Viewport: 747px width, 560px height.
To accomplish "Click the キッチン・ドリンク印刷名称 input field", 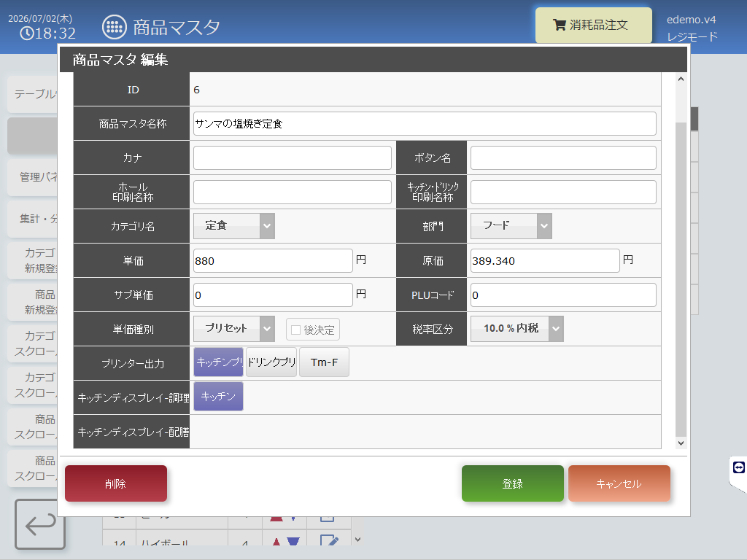I will point(563,192).
